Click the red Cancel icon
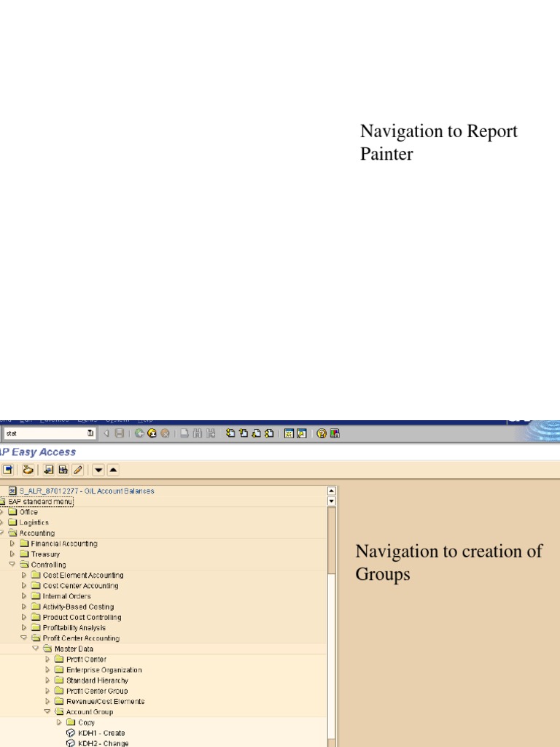 coord(165,433)
